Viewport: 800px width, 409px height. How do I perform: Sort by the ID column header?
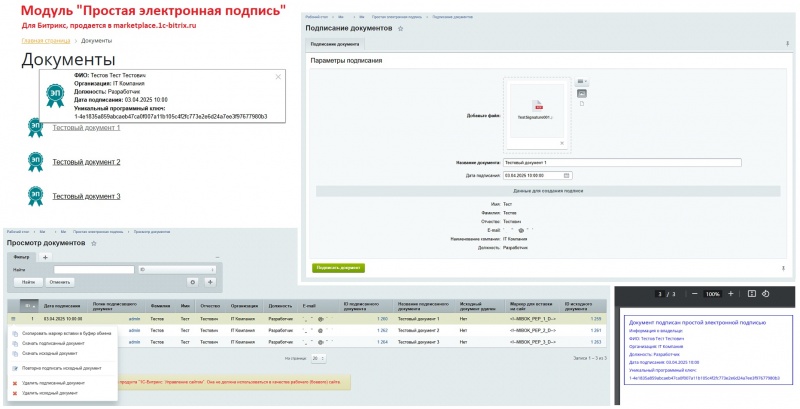[x=29, y=306]
